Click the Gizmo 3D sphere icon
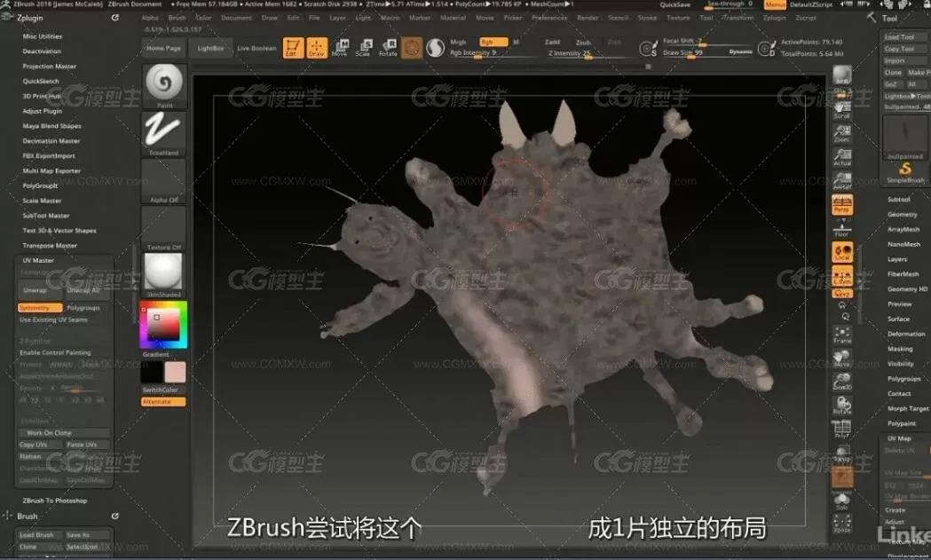 tap(412, 48)
